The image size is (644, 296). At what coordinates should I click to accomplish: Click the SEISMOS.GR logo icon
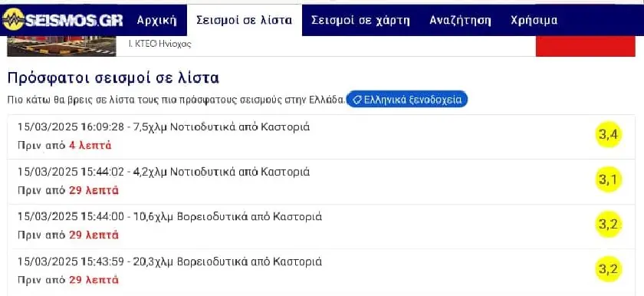(14, 19)
